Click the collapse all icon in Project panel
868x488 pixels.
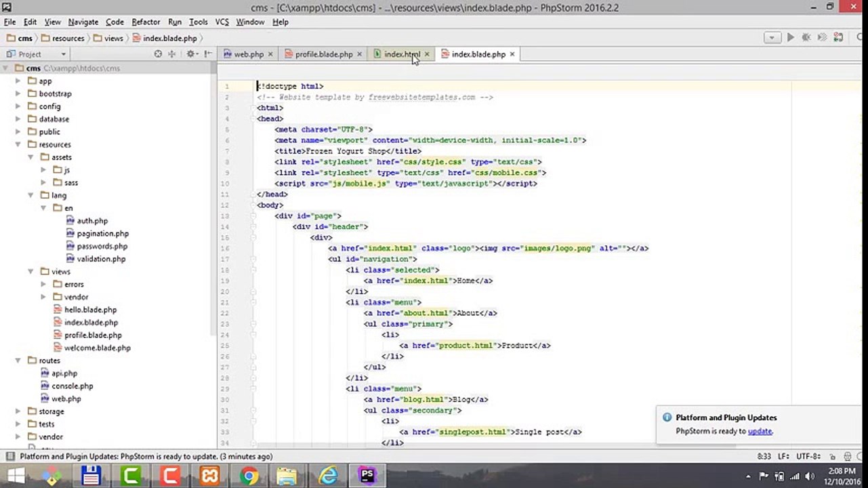(172, 54)
